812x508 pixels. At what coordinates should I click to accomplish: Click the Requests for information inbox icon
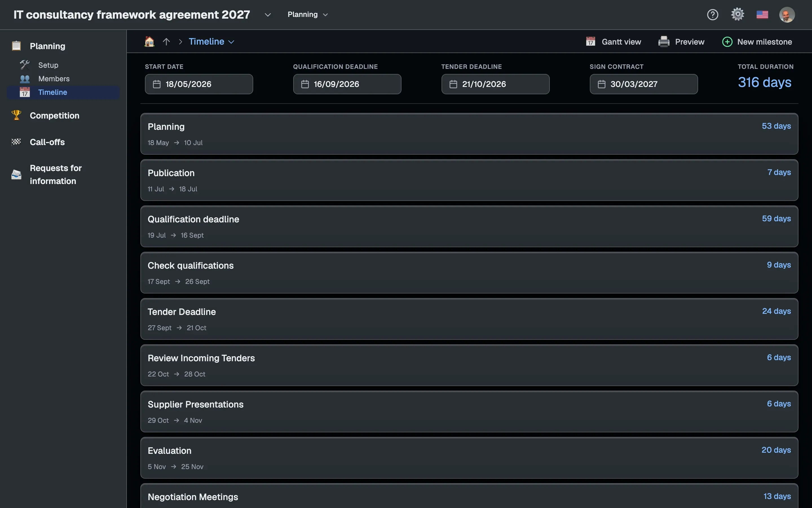(x=16, y=174)
